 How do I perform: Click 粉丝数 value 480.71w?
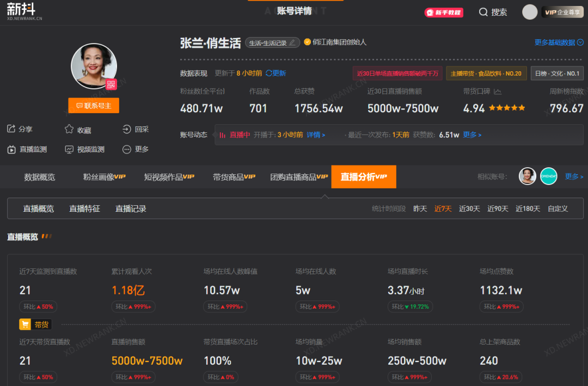click(x=201, y=108)
